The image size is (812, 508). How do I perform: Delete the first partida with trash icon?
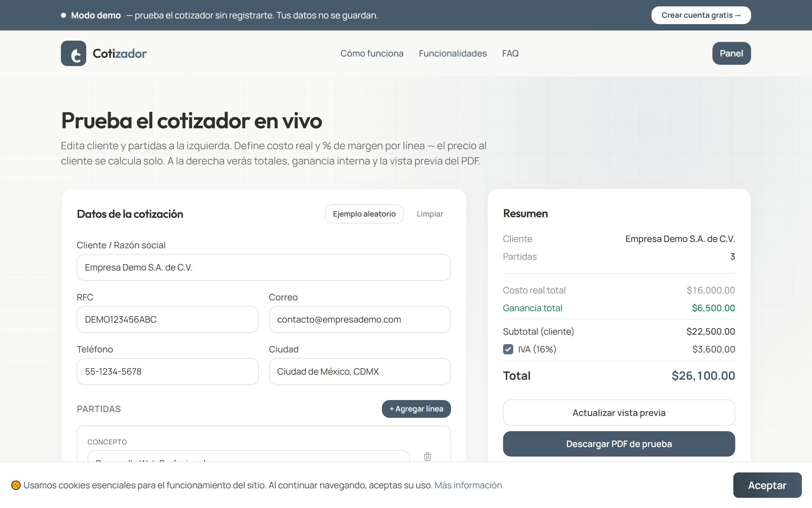click(428, 456)
